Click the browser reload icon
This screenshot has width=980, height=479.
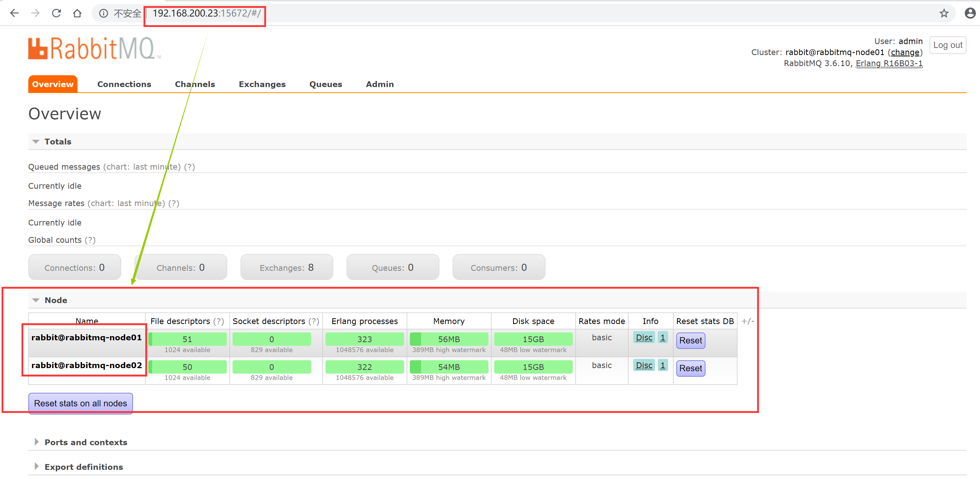56,13
